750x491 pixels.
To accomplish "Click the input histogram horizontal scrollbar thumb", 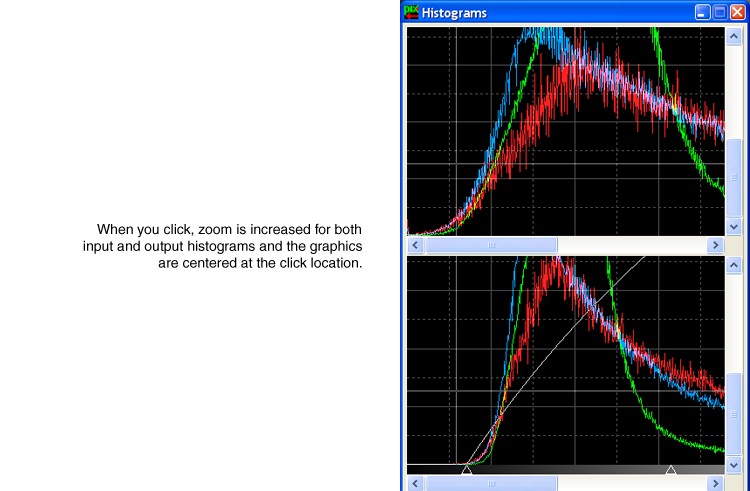I will [x=491, y=245].
